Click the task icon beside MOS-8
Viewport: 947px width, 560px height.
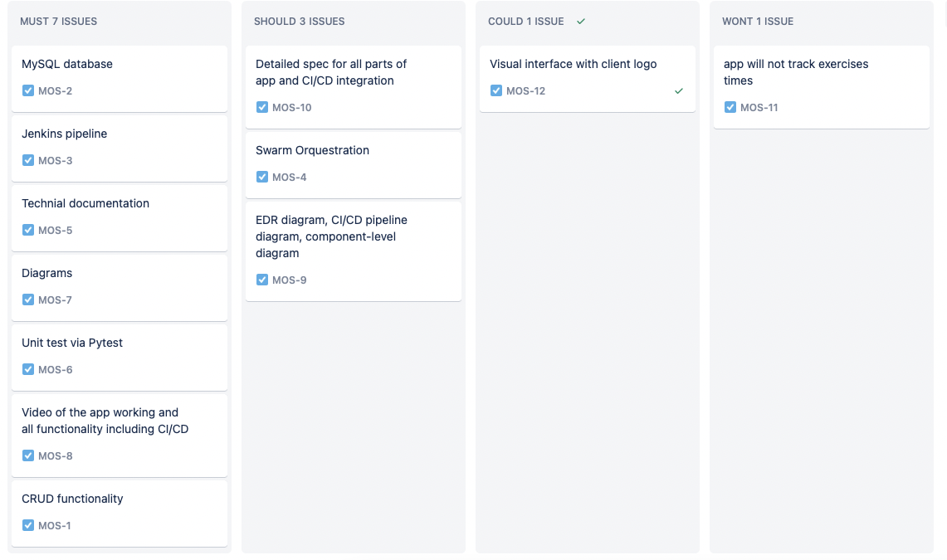click(28, 455)
